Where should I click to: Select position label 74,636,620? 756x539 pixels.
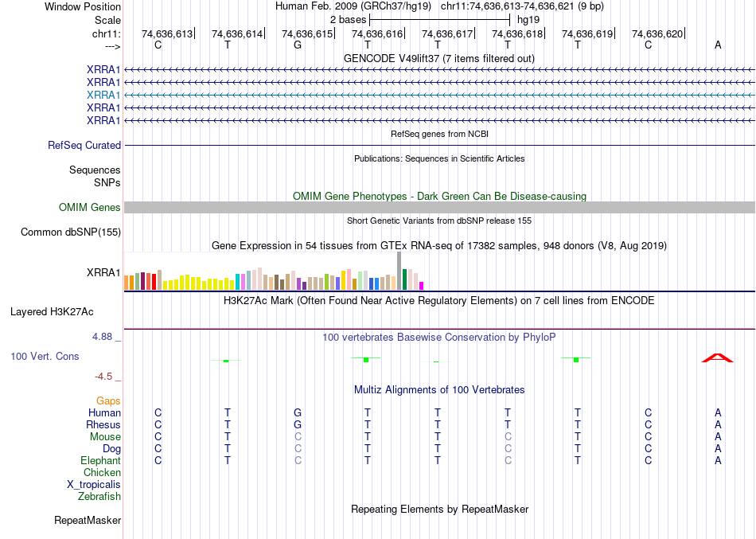657,33
